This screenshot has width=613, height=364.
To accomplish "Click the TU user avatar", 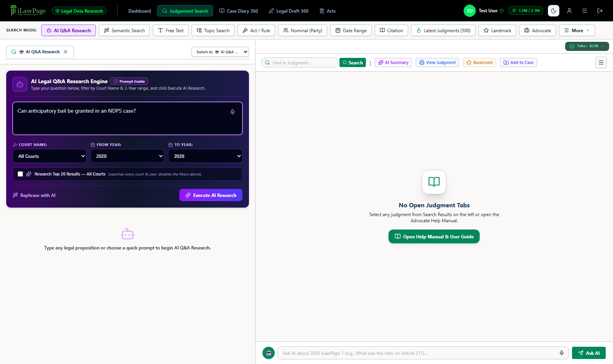I will click(470, 11).
